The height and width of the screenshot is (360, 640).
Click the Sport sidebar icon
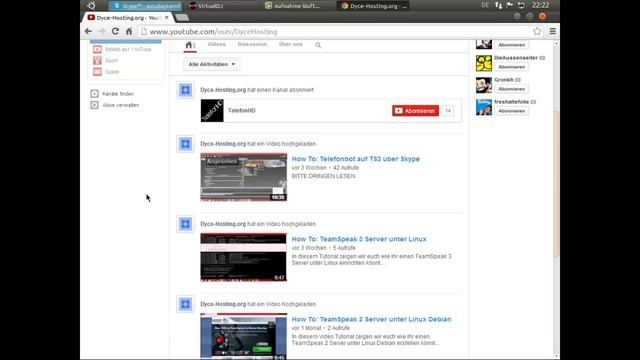click(x=97, y=60)
